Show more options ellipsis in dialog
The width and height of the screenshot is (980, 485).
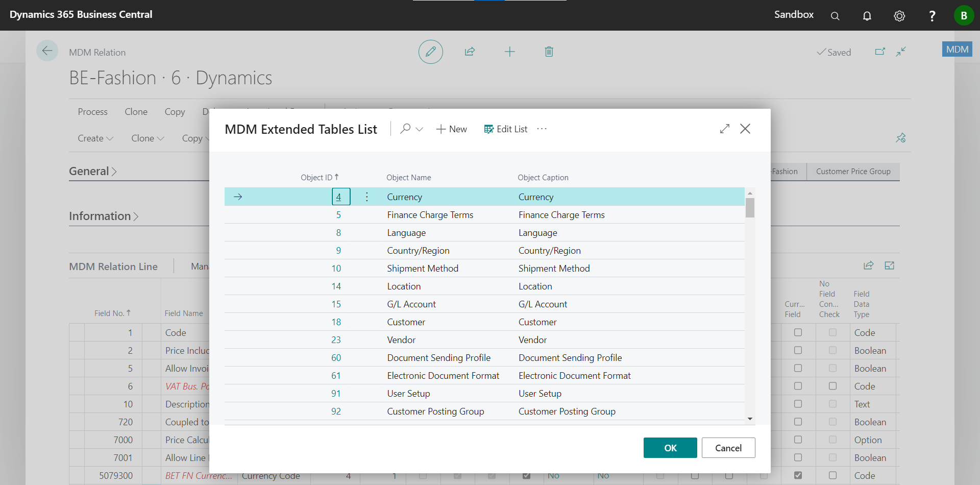click(x=542, y=129)
